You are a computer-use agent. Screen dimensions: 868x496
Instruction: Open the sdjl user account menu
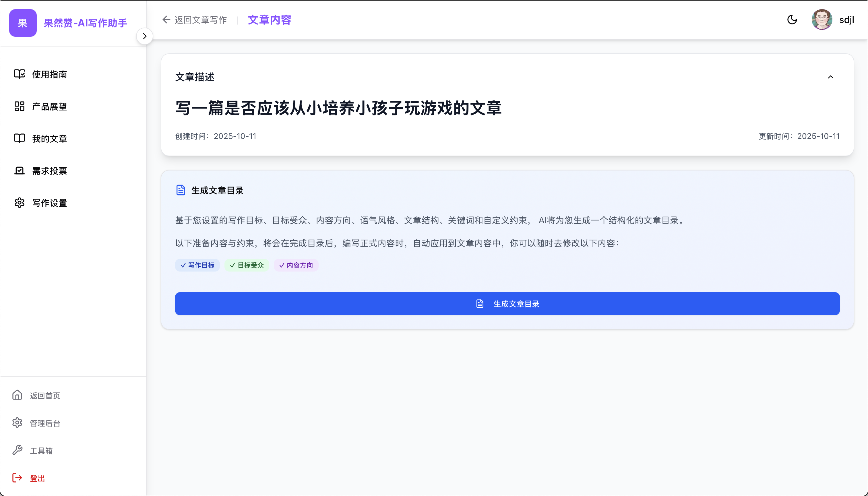click(x=846, y=20)
